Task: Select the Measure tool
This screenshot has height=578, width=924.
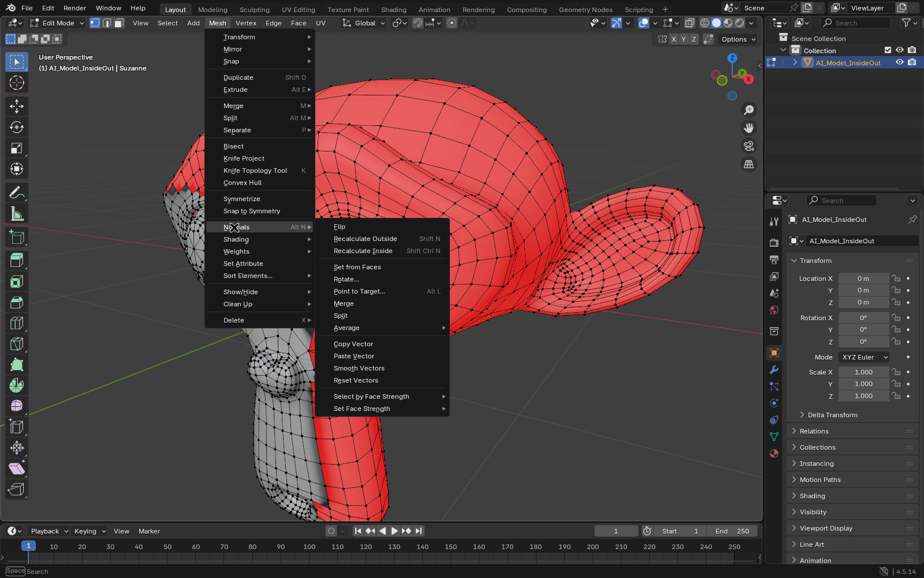Action: click(16, 214)
